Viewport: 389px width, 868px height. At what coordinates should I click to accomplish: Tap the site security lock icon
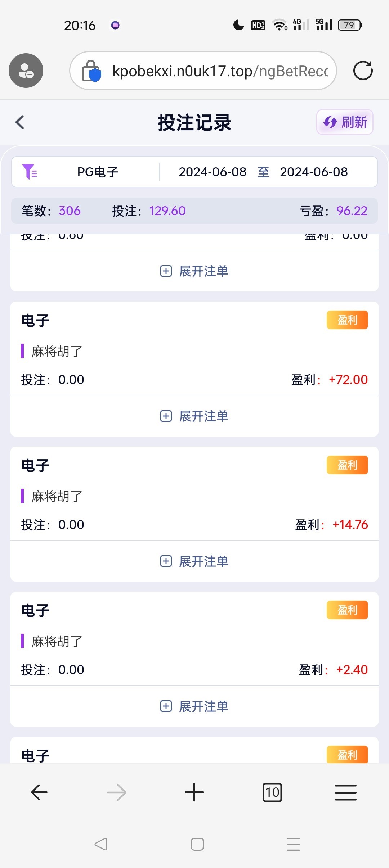(91, 71)
